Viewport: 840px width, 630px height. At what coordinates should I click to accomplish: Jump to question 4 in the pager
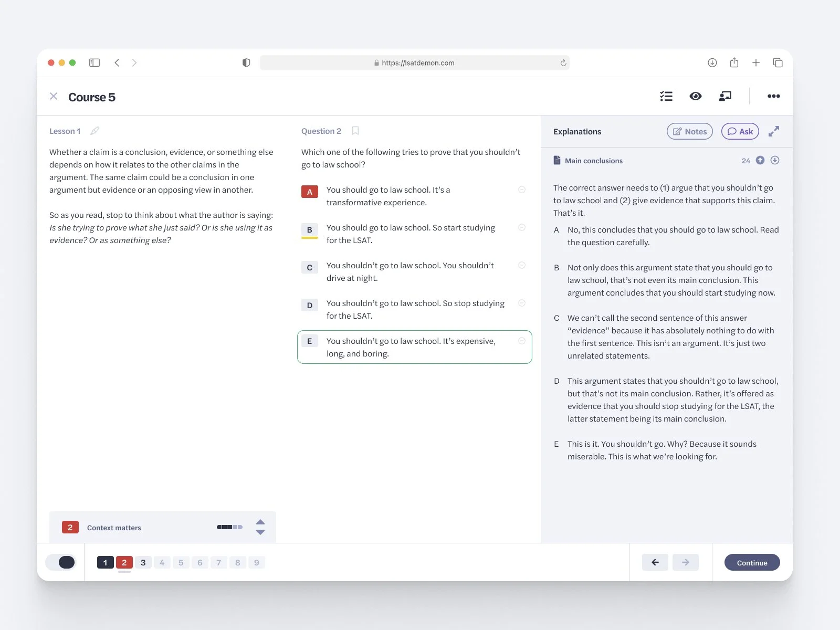point(162,562)
